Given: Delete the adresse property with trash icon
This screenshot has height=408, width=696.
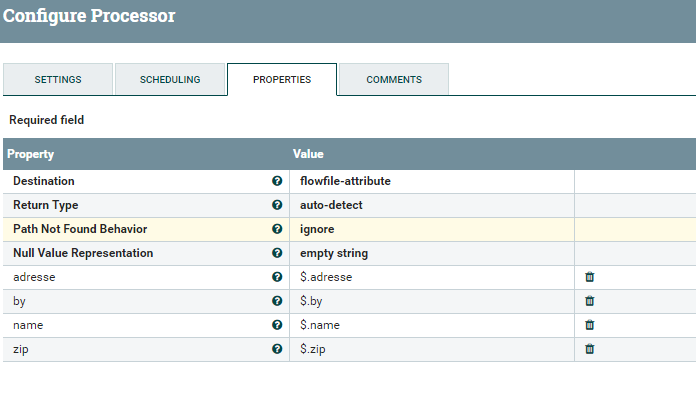Looking at the screenshot, I should click(589, 277).
